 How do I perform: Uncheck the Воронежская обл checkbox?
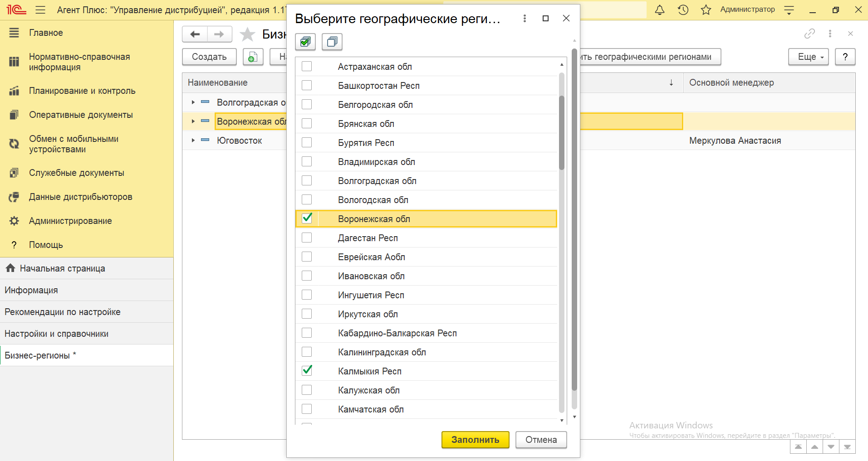(x=307, y=218)
